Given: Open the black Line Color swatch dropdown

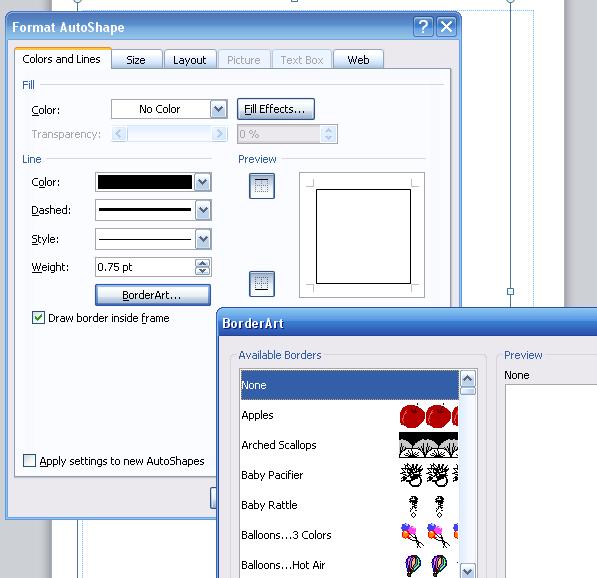Looking at the screenshot, I should point(203,182).
